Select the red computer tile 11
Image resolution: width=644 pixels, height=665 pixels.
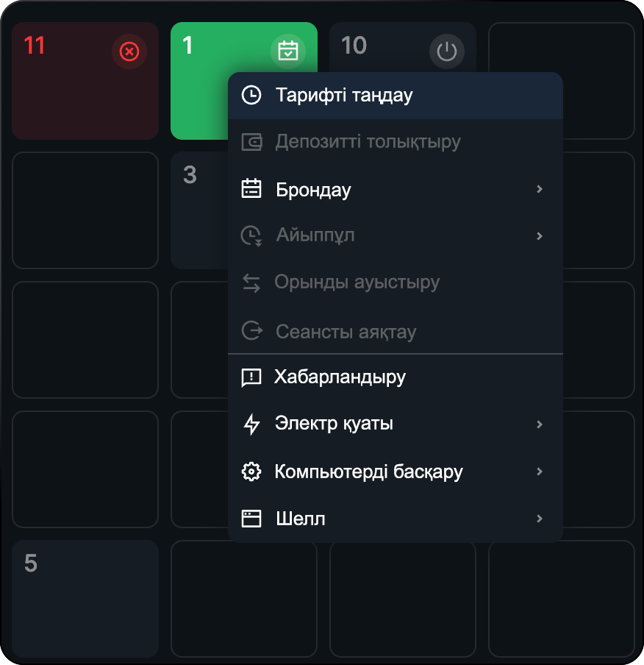[x=85, y=81]
